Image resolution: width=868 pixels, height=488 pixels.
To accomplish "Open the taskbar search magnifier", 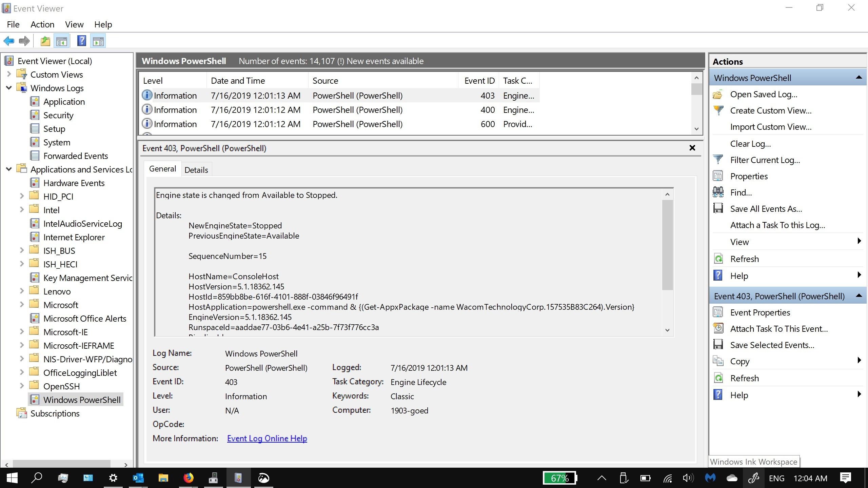I will [x=37, y=478].
